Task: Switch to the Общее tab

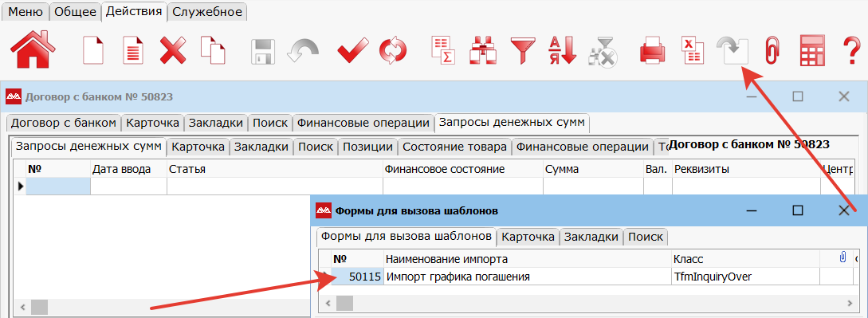Action: [x=75, y=12]
